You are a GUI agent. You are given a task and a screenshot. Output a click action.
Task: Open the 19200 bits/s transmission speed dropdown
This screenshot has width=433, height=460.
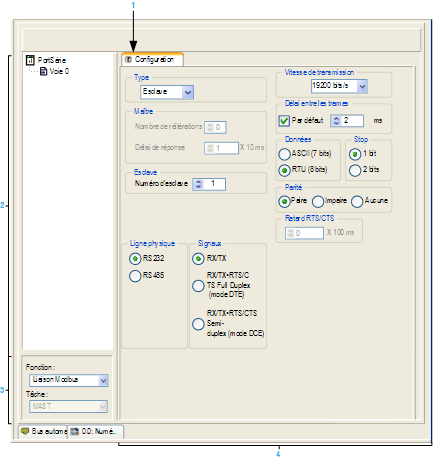point(339,86)
